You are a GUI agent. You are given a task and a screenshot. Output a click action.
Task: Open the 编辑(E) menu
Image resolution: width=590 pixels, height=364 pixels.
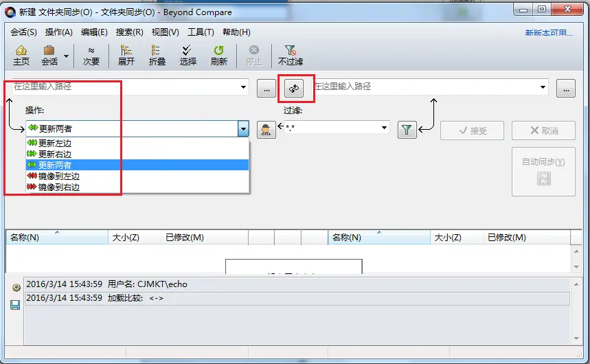(x=94, y=32)
